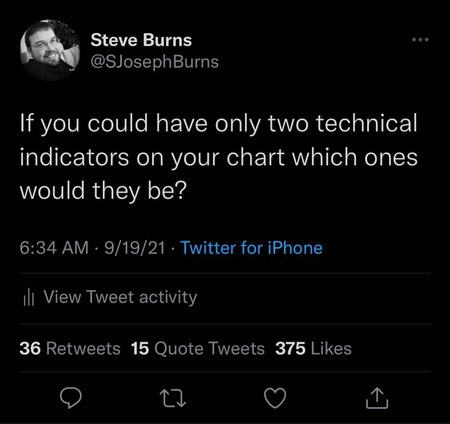Open Steve Burns profile picture
The height and width of the screenshot is (424, 450).
tap(50, 50)
